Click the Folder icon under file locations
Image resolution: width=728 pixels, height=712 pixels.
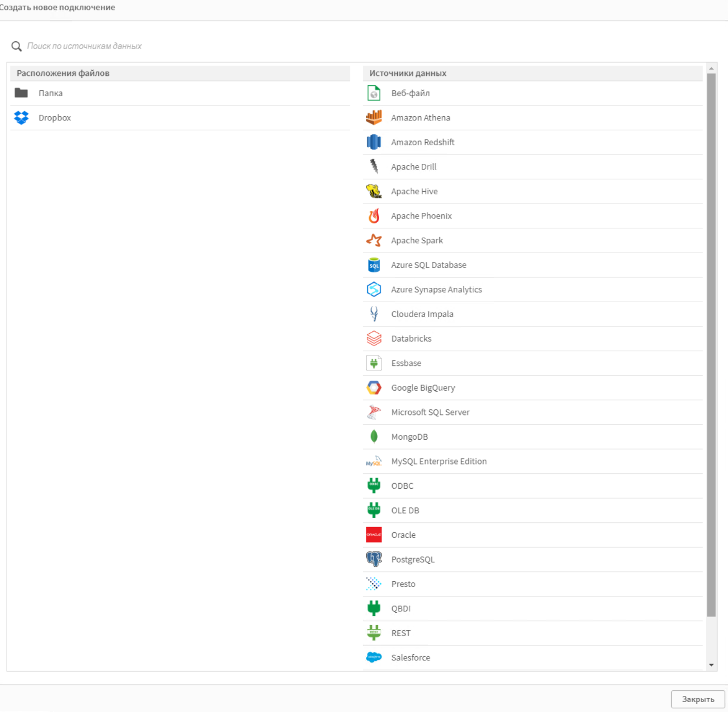21,93
